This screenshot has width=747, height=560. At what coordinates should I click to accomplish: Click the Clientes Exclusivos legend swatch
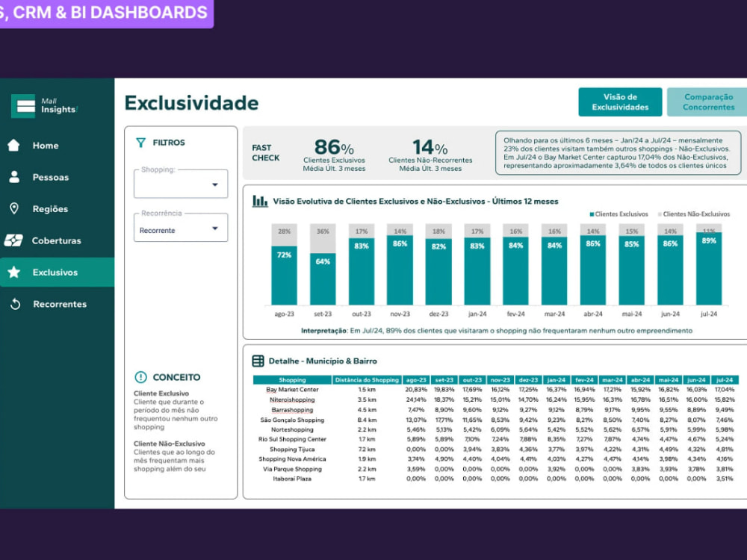click(592, 214)
